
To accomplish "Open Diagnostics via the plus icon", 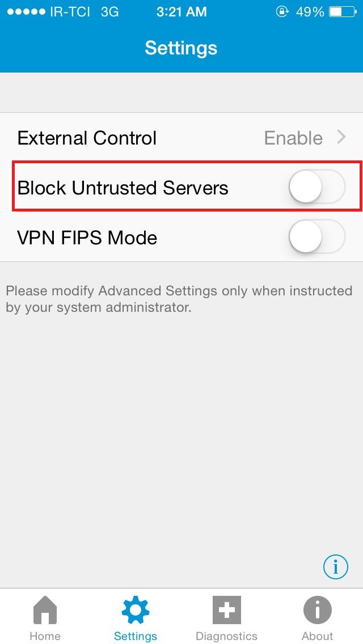I will tap(226, 611).
